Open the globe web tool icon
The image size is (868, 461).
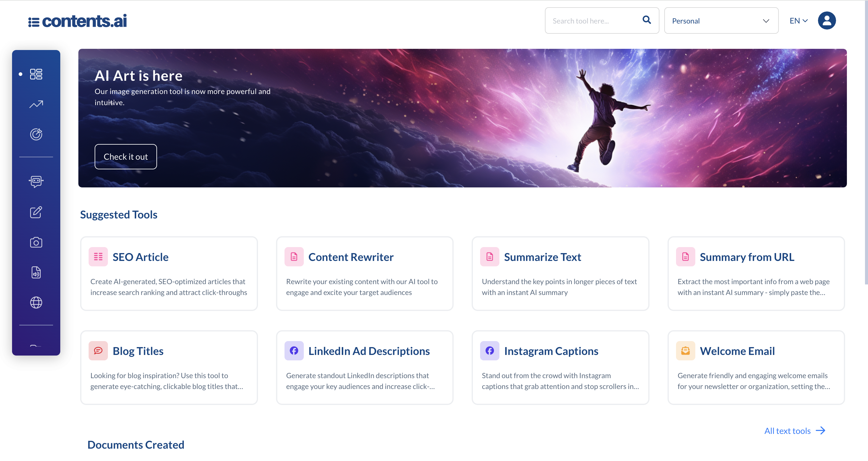(x=36, y=302)
